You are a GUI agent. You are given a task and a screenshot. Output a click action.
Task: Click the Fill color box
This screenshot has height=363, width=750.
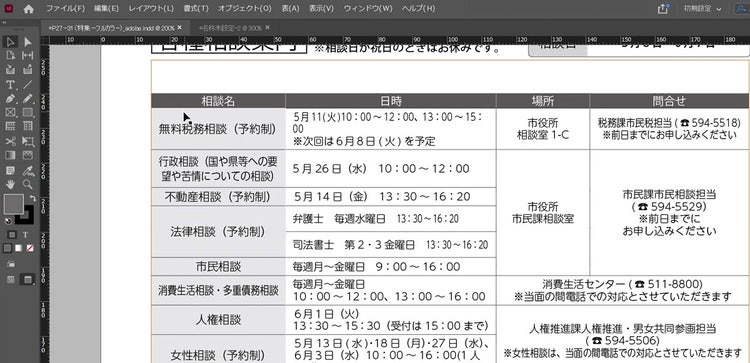13,204
